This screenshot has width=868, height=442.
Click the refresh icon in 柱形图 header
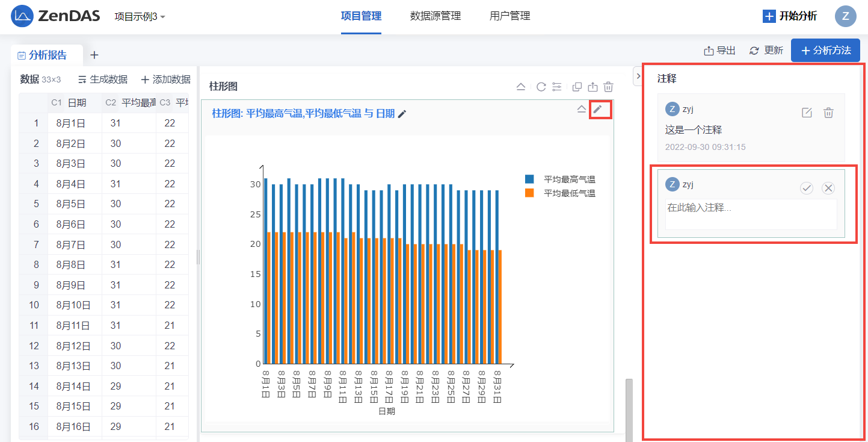pos(541,87)
